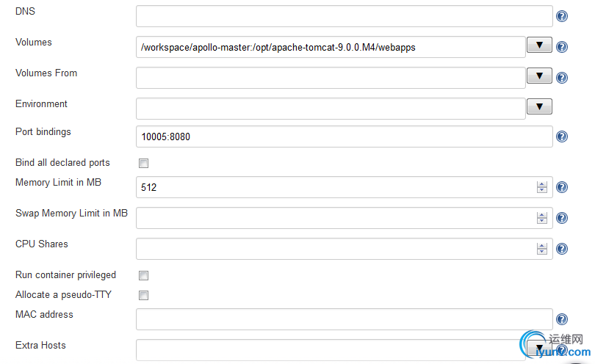
Task: Click the CPU Shares spinner control
Action: click(542, 248)
